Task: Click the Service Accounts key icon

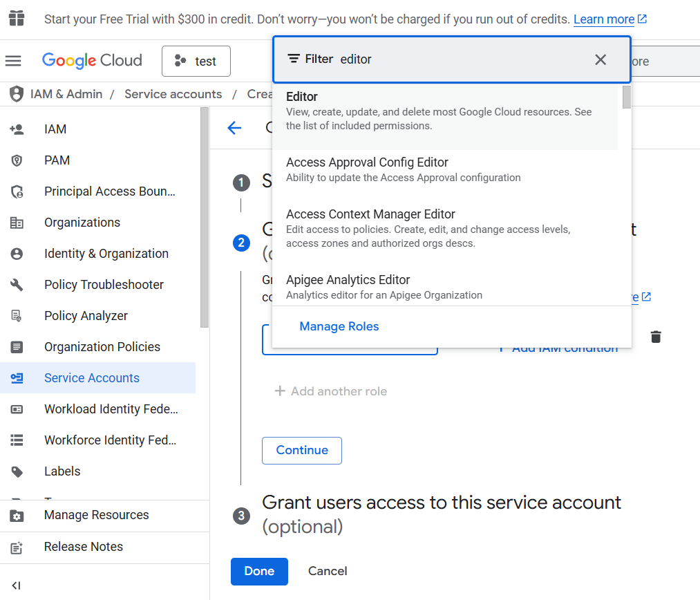Action: [17, 378]
